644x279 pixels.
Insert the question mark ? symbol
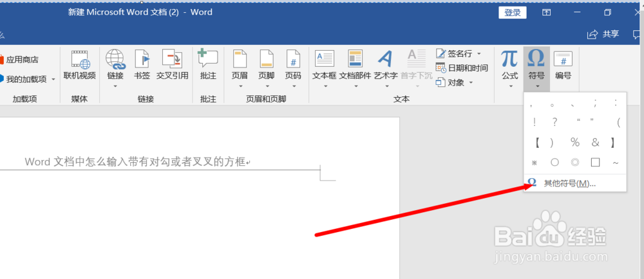click(554, 122)
